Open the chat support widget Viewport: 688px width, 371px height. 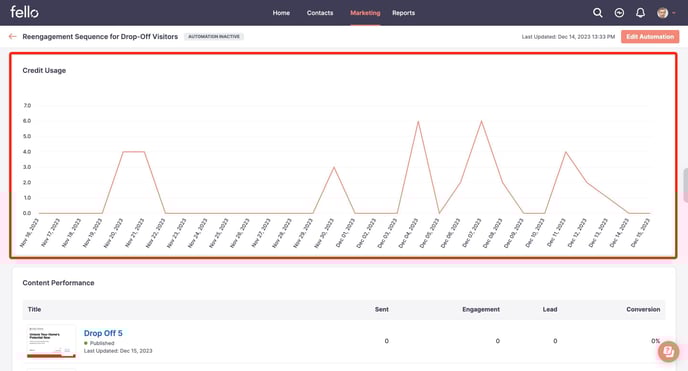668,351
